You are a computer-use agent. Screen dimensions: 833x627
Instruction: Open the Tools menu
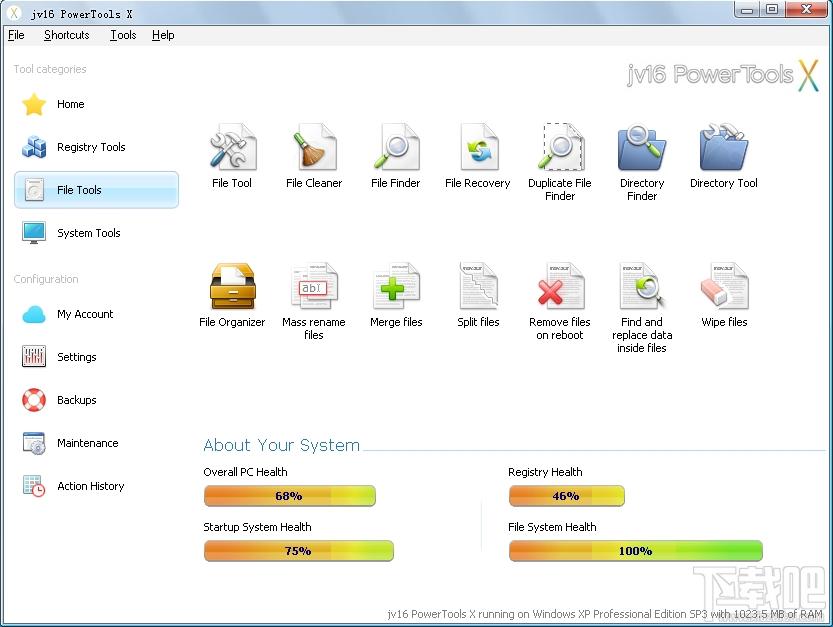[x=123, y=35]
